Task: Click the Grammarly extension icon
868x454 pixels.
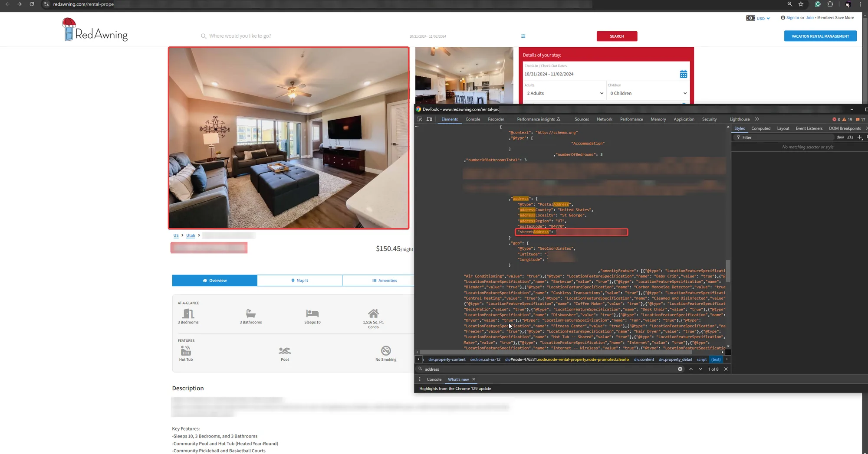Action: [818, 4]
